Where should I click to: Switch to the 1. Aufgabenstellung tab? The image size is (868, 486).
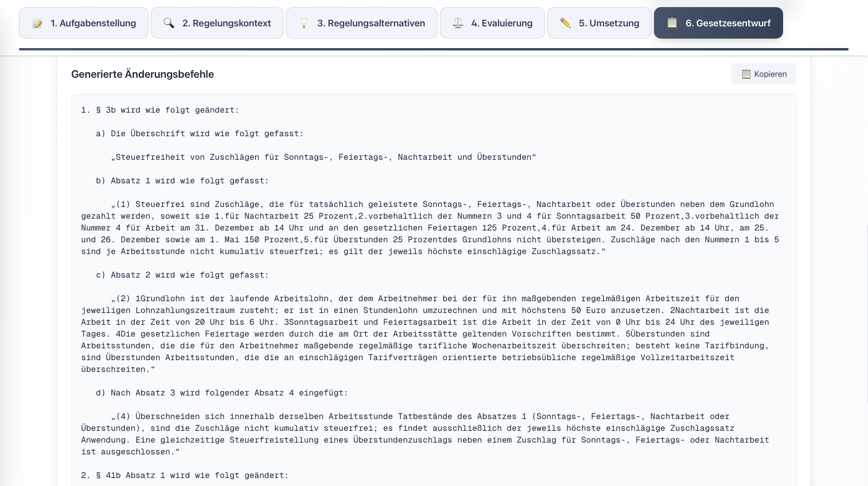point(83,23)
